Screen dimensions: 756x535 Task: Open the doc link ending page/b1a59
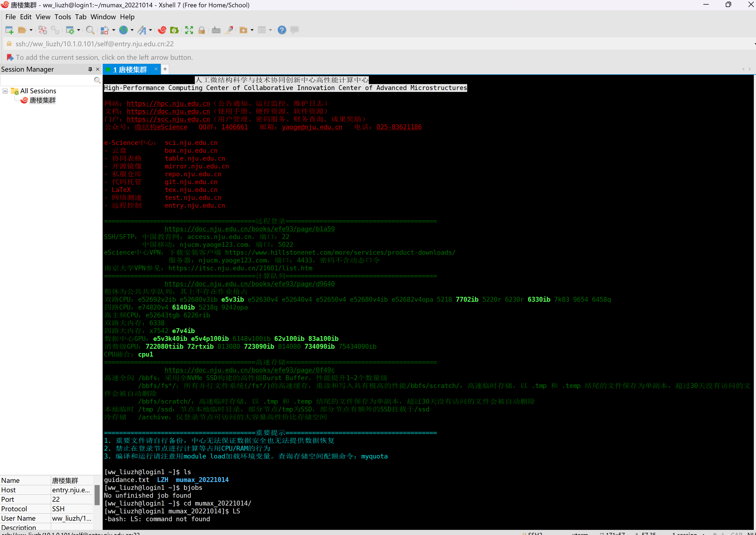tap(250, 229)
